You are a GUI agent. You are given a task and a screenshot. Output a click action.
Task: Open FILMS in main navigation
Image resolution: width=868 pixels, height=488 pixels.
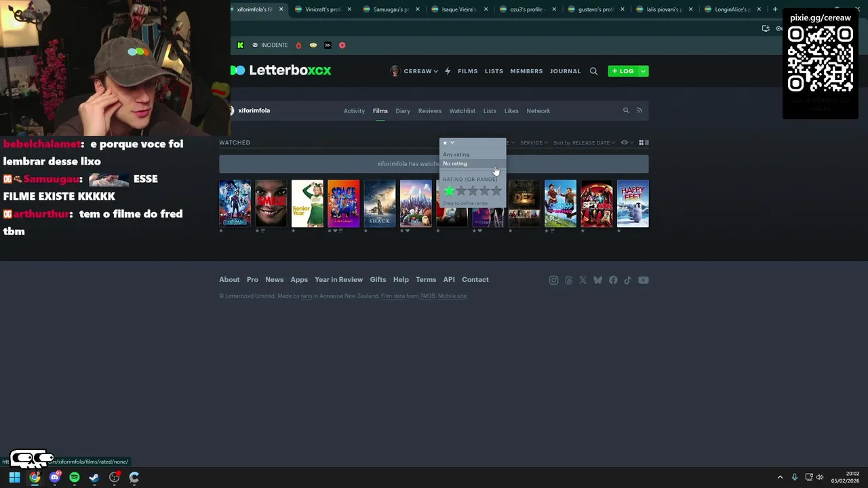point(467,71)
